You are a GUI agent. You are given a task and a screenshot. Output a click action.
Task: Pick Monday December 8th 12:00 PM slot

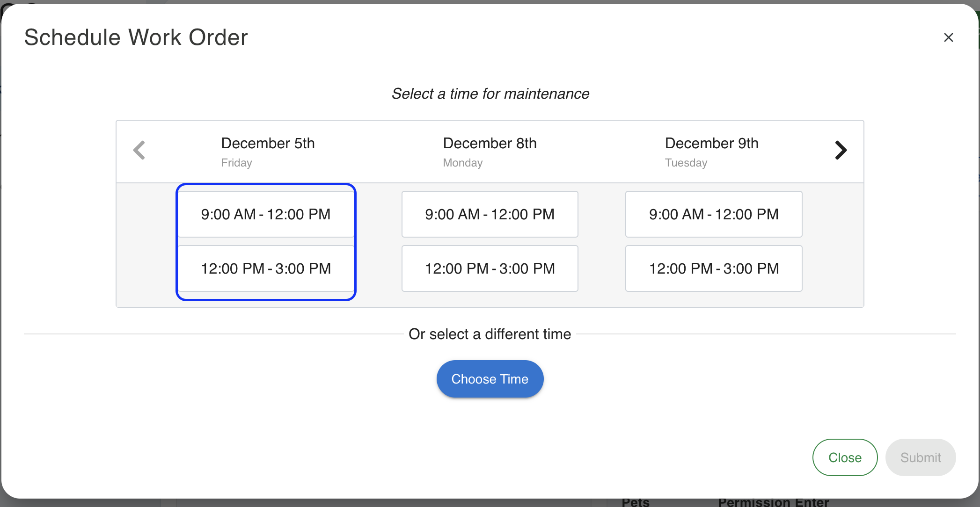coord(490,268)
